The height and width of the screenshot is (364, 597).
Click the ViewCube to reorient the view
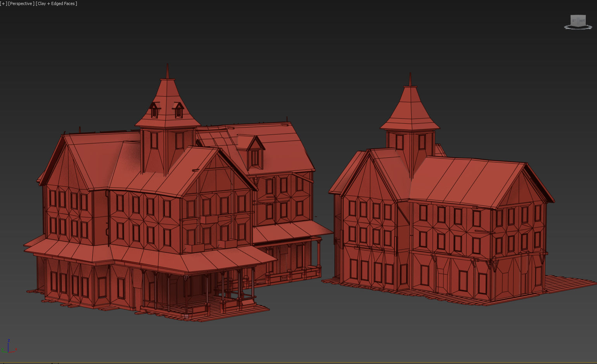click(x=578, y=21)
